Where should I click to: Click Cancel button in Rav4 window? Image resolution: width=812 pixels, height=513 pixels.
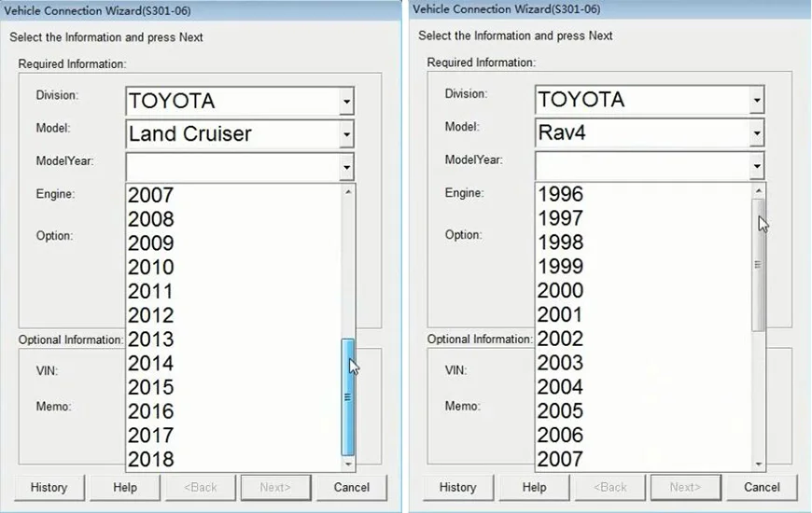[x=762, y=487]
